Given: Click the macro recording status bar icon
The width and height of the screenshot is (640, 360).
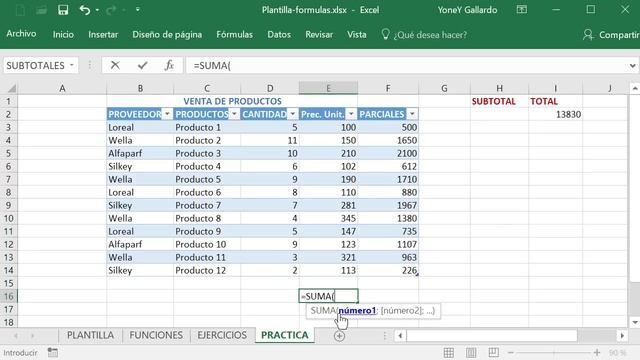Looking at the screenshot, I should point(53,352).
